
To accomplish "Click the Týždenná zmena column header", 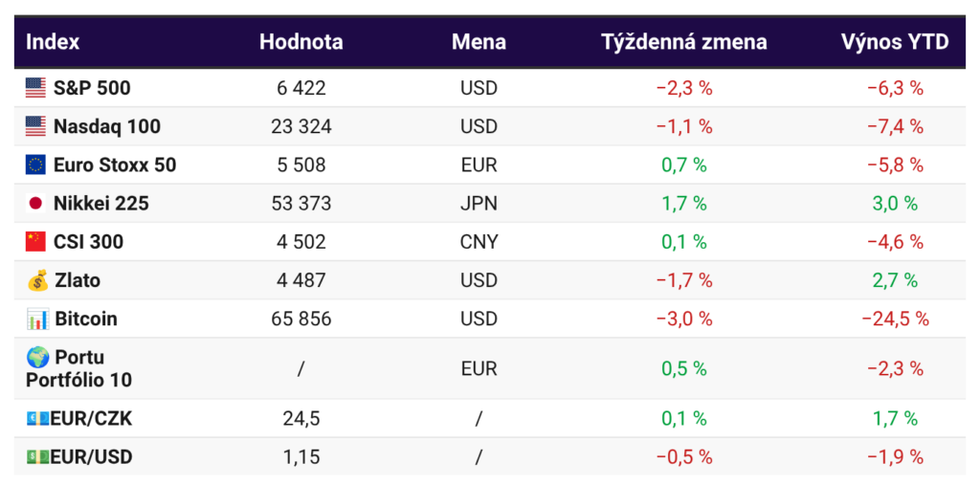I will coord(684,42).
